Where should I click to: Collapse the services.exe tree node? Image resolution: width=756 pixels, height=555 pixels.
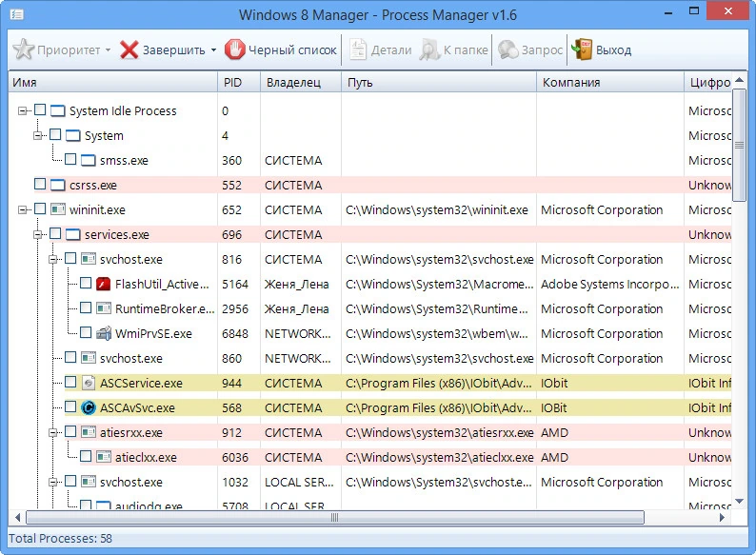point(37,235)
